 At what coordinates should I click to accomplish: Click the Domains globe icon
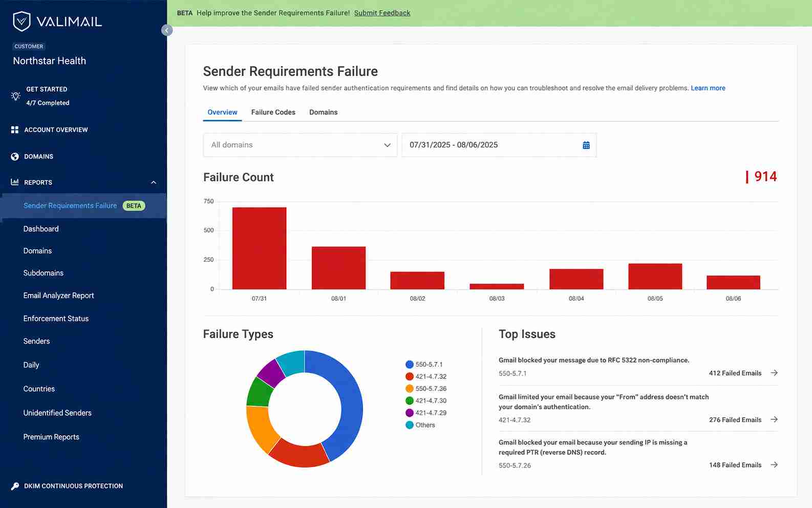point(15,157)
